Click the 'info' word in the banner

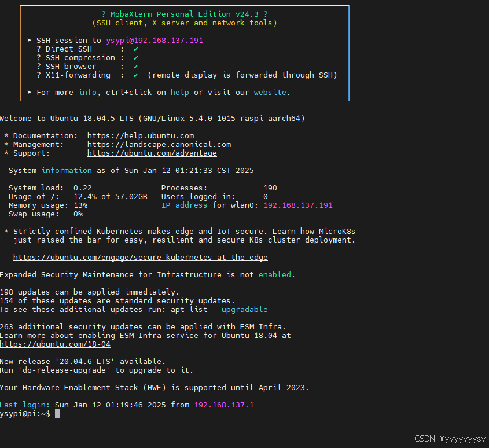[87, 93]
